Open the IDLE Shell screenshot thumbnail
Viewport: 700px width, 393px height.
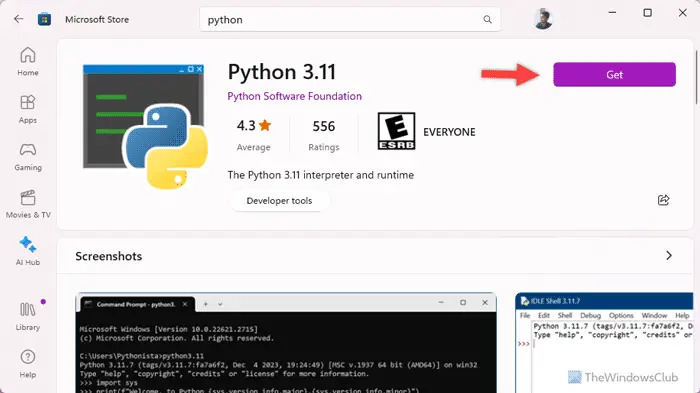click(x=604, y=343)
